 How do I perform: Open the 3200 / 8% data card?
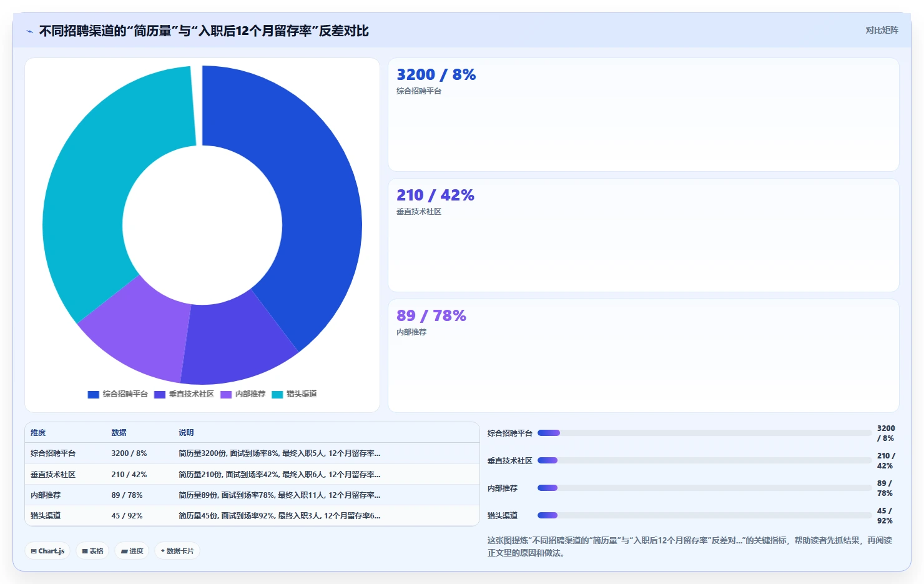point(644,115)
